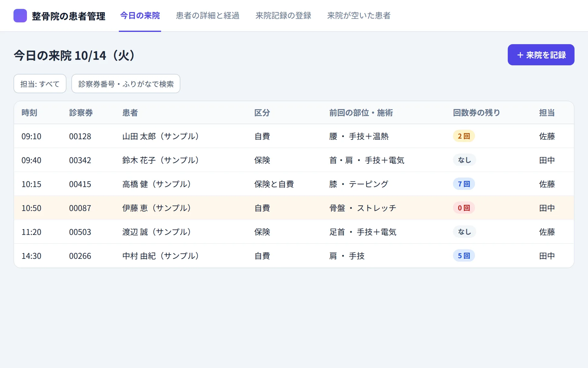Screen dimensions: 588x368
Task: Click 診察券 number 00342
Action: click(x=80, y=160)
